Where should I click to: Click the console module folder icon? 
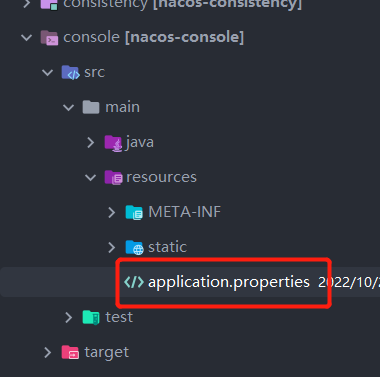click(x=49, y=38)
